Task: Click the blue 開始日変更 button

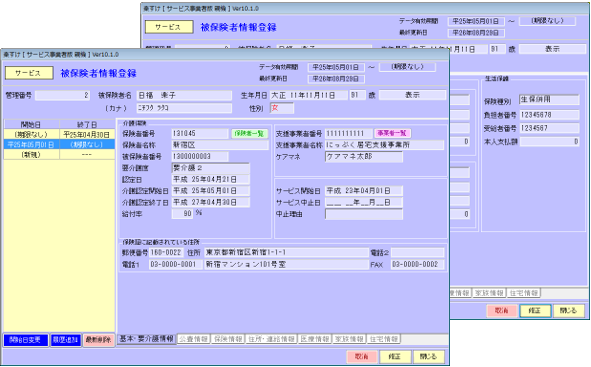Action: (26, 340)
